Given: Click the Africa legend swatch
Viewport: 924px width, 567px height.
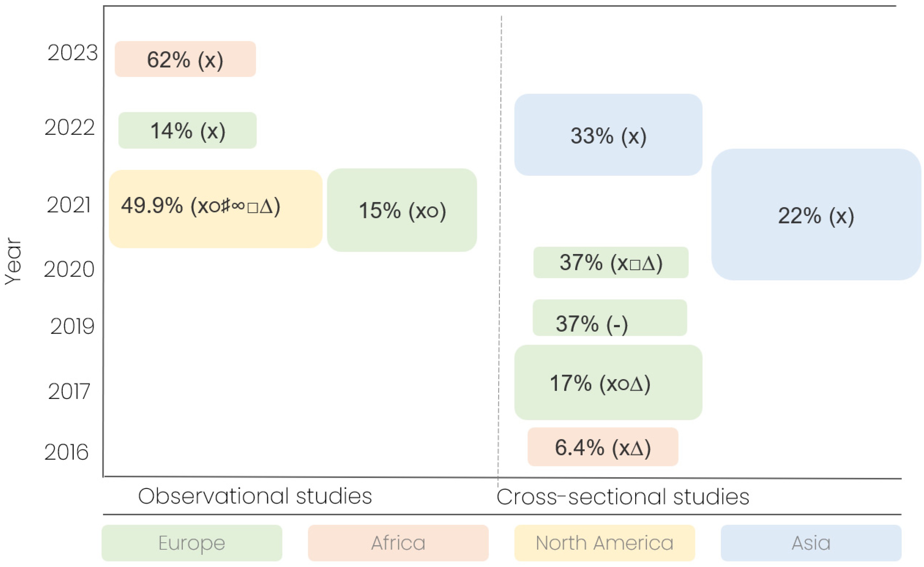Looking at the screenshot, I should pyautogui.click(x=398, y=543).
